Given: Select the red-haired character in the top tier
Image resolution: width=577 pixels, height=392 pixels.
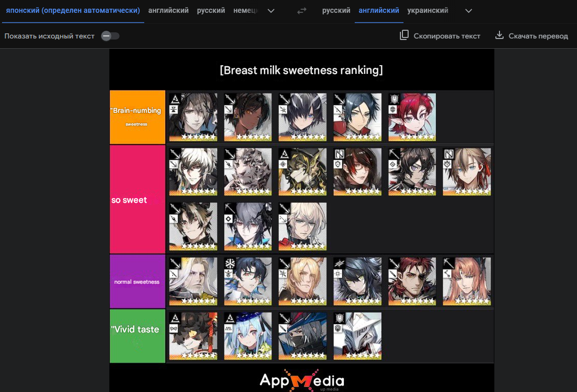Looking at the screenshot, I should 412,117.
